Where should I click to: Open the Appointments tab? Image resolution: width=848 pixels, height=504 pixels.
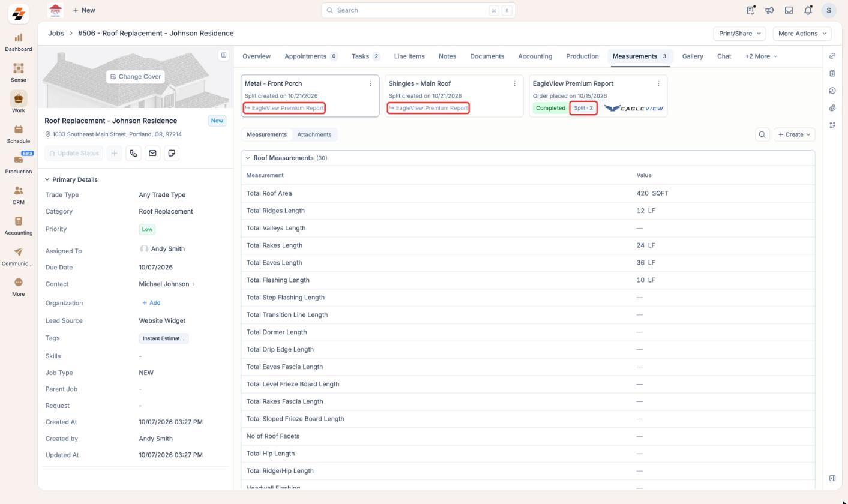311,56
